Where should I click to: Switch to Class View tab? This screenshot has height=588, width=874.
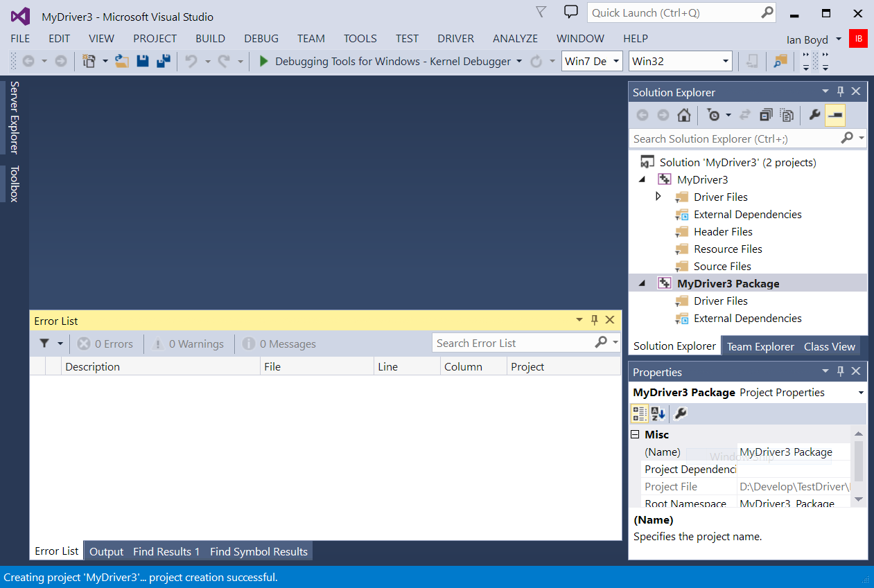(x=829, y=346)
